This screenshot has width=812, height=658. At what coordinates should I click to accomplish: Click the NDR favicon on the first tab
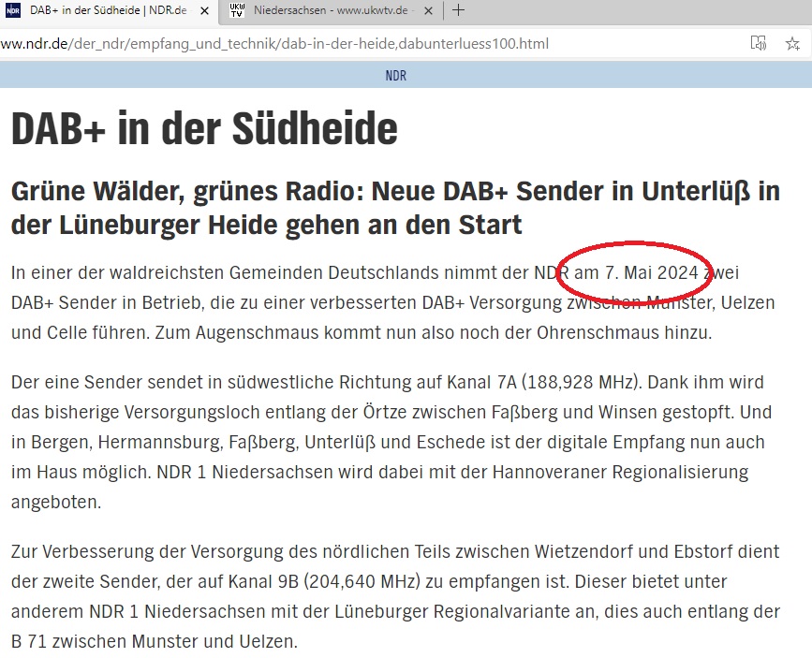pos(13,10)
